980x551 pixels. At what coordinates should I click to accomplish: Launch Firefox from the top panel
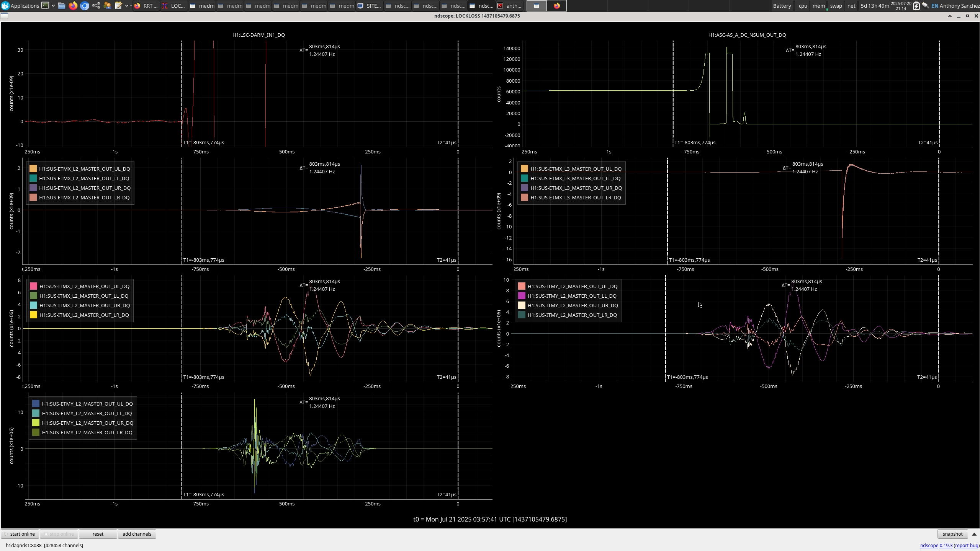(x=73, y=6)
